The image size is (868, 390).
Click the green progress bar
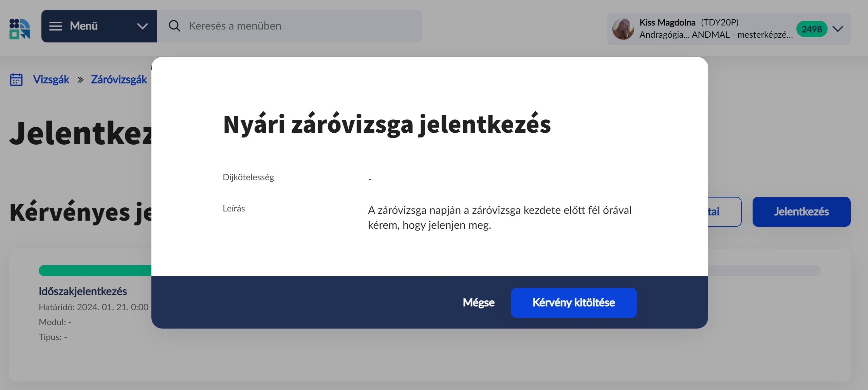tap(95, 271)
